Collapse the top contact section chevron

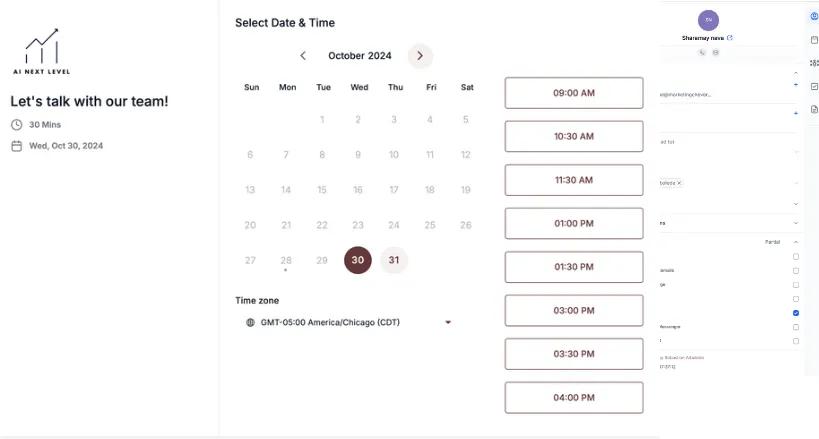coord(795,73)
